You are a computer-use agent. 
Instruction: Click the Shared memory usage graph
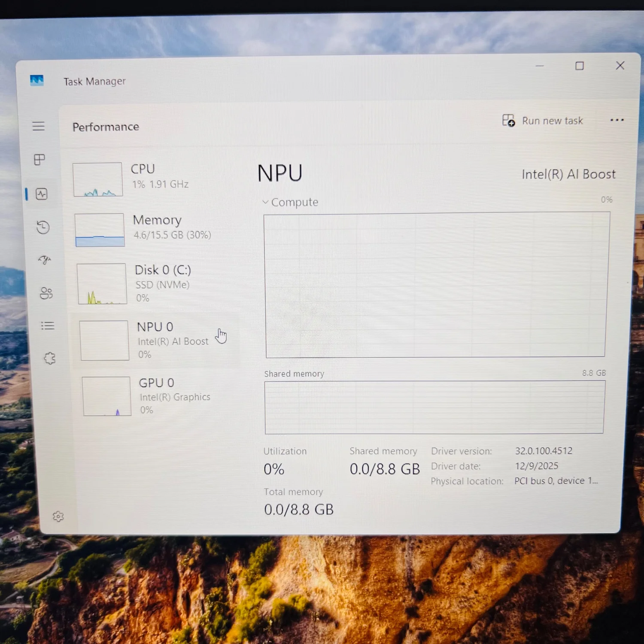click(435, 407)
